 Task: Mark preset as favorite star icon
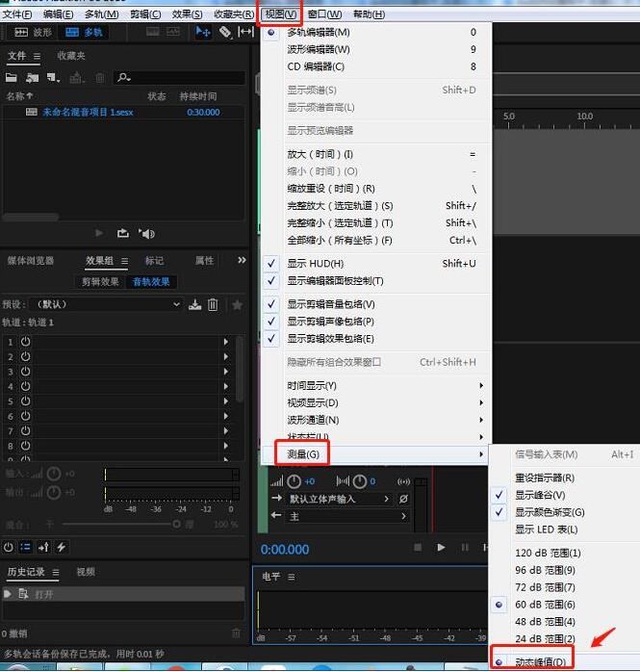coord(237,305)
